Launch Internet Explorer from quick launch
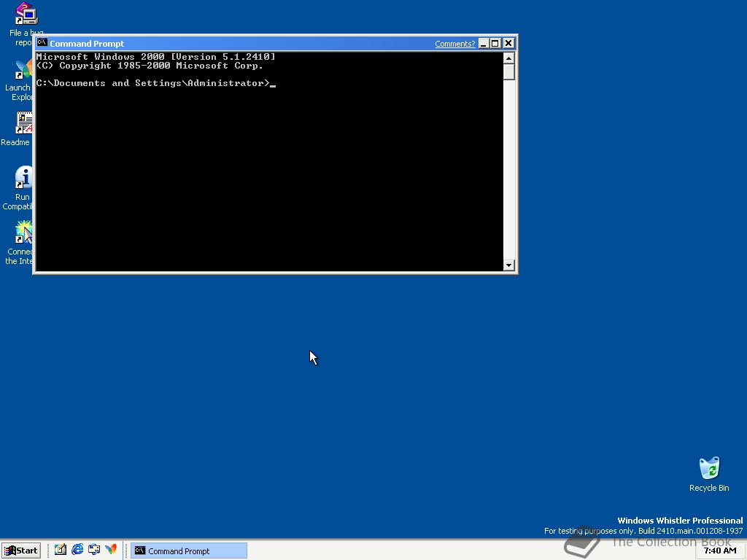The image size is (747, 560). (77, 550)
